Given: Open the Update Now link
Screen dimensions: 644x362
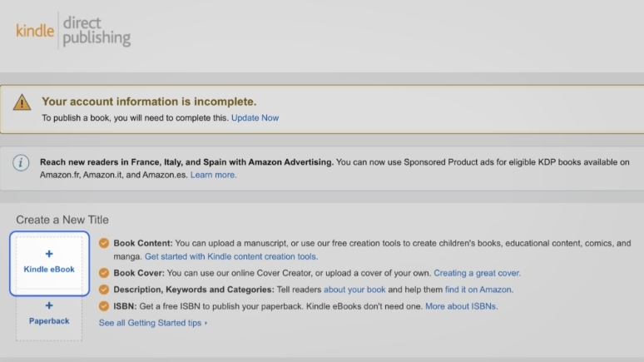Looking at the screenshot, I should [x=255, y=118].
